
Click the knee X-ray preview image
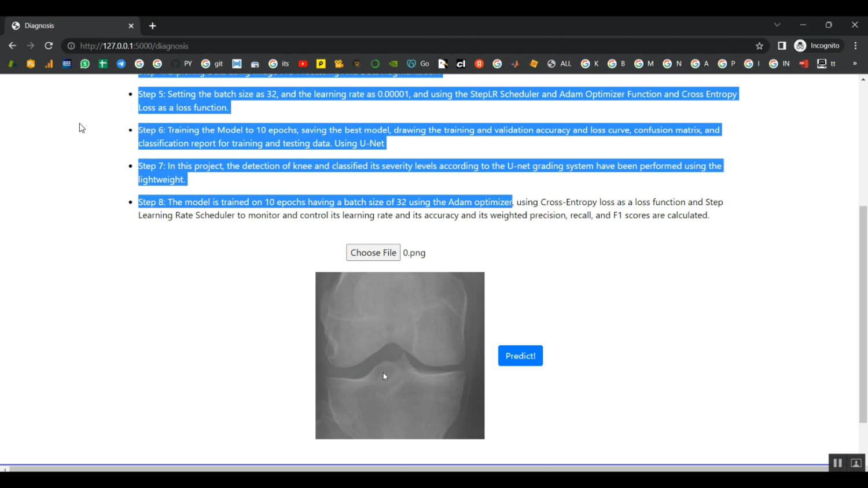pos(400,356)
